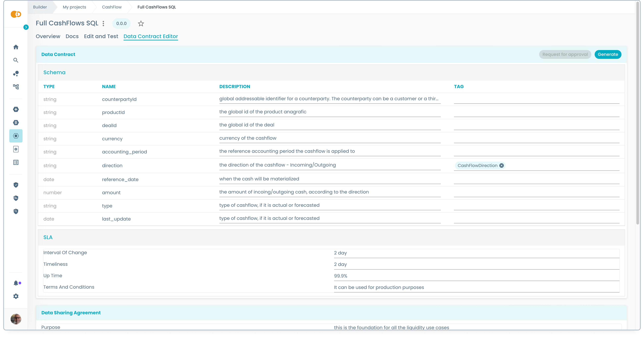Click the tag field for counterpartyId row

pyautogui.click(x=536, y=99)
